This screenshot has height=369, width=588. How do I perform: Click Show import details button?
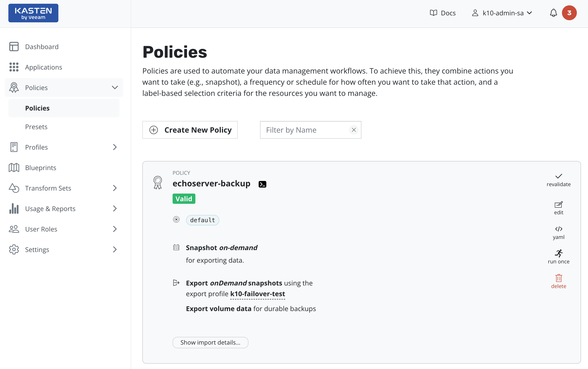coord(210,342)
